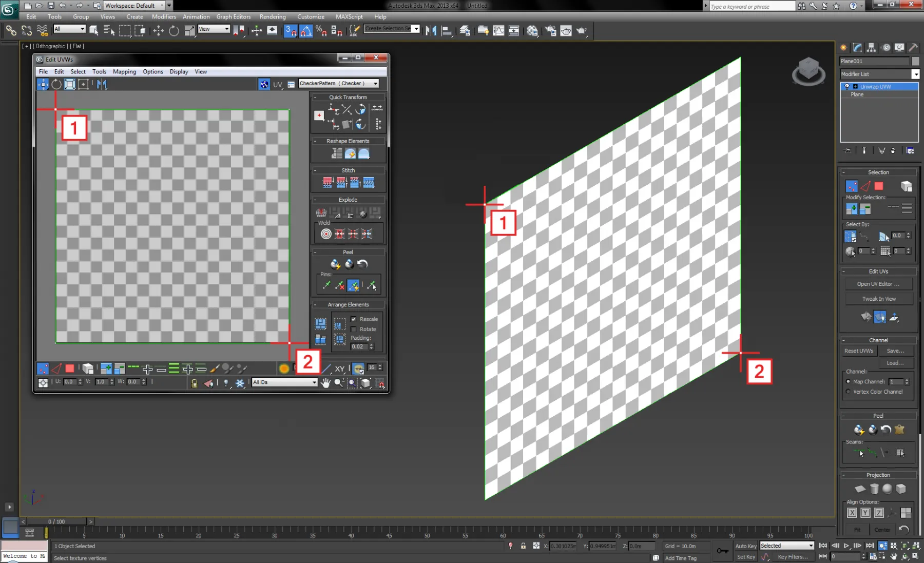Image resolution: width=924 pixels, height=563 pixels.
Task: Enable the Rotate checkbox in Arrange Elements
Action: click(353, 329)
